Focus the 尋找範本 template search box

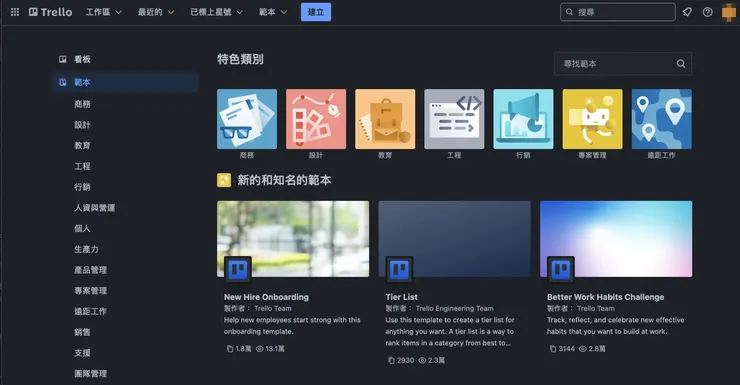point(623,64)
